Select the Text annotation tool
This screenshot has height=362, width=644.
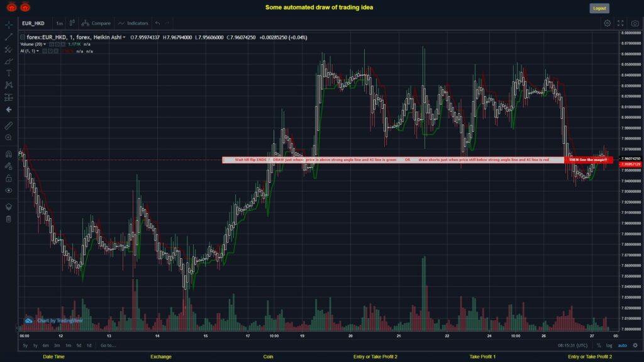pyautogui.click(x=9, y=73)
